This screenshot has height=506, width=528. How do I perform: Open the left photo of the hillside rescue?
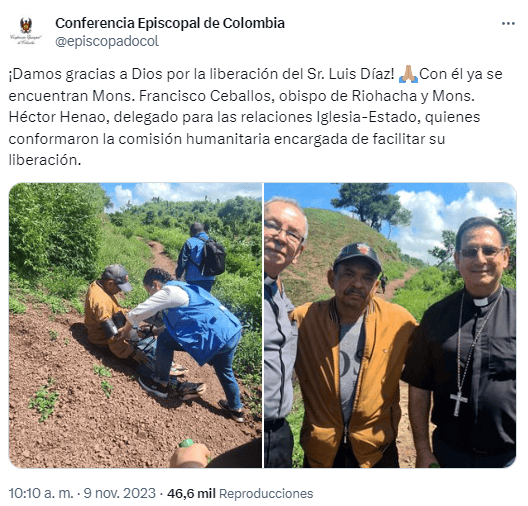pyautogui.click(x=135, y=325)
